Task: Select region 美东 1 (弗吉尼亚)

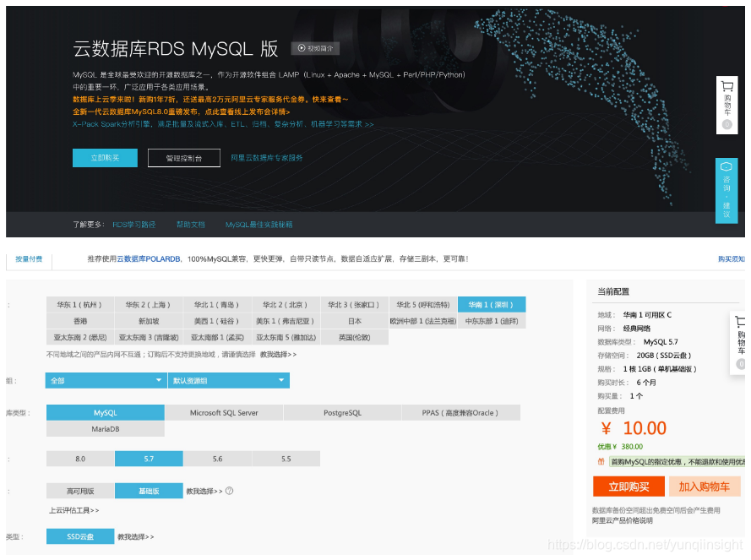Action: [286, 321]
